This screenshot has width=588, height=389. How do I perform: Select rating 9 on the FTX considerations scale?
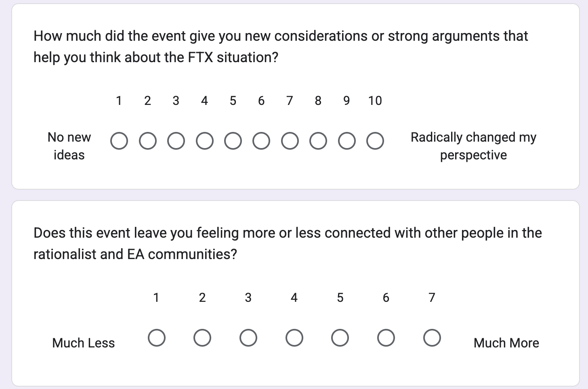pos(346,140)
